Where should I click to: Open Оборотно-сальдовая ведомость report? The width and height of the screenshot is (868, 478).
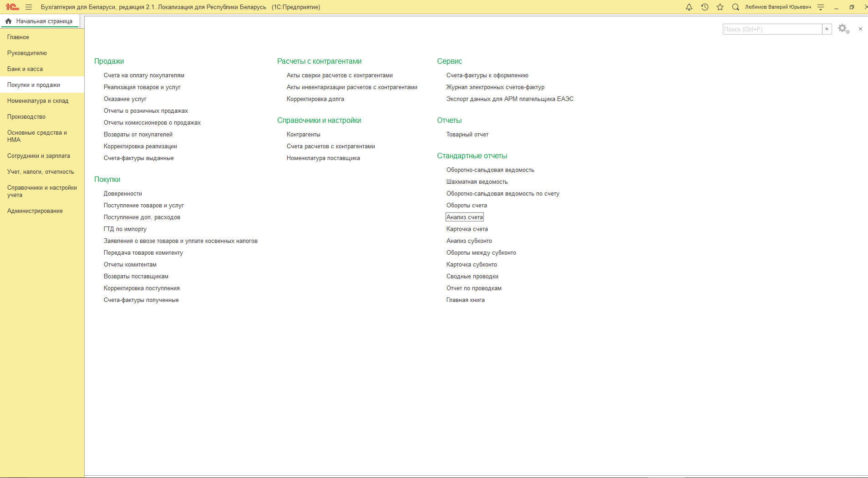[490, 170]
